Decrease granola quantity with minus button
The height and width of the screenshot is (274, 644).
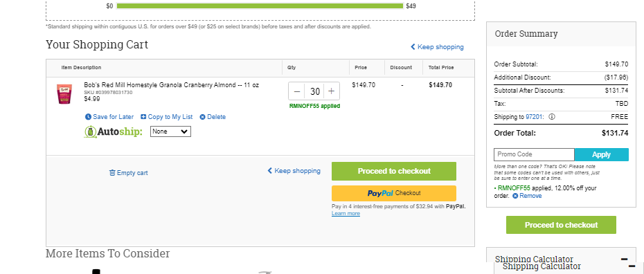pyautogui.click(x=297, y=91)
